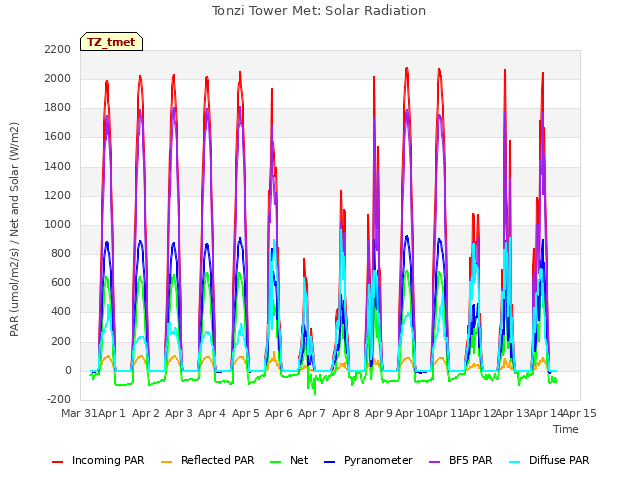Click the Apr 9 x-axis tick label
640x480 pixels.
(x=379, y=413)
